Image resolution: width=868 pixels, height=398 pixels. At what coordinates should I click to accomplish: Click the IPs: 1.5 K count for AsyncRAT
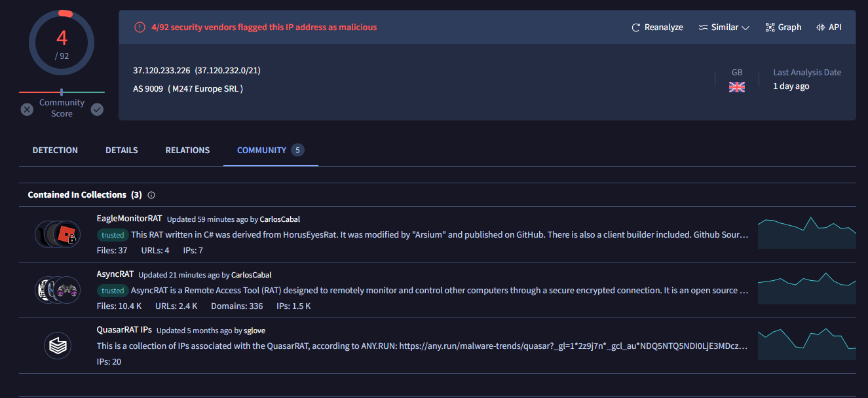(293, 306)
